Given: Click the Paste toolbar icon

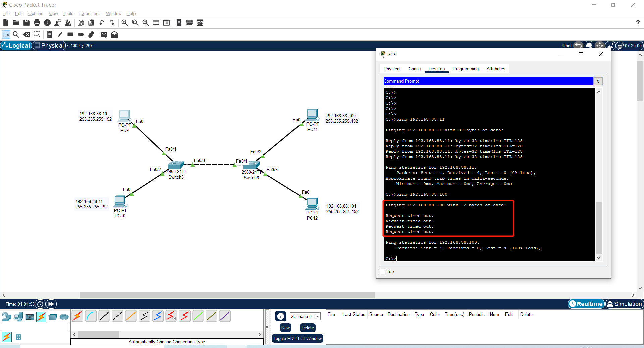Looking at the screenshot, I should [x=91, y=23].
